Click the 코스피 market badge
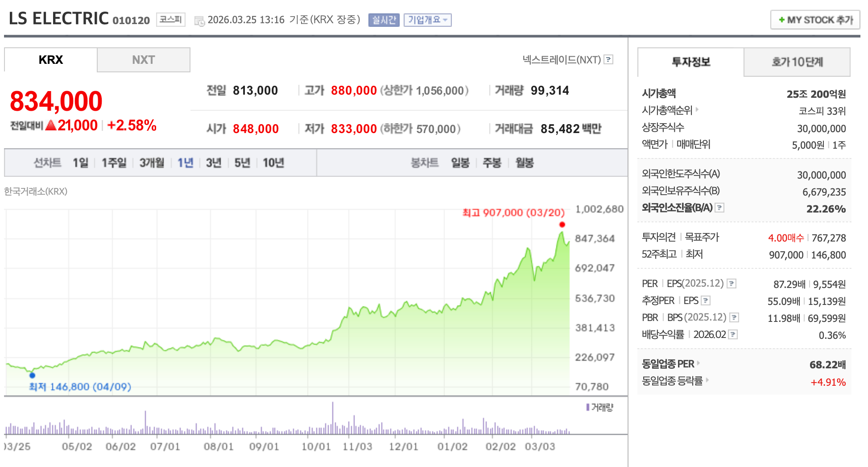The image size is (868, 467). pyautogui.click(x=170, y=20)
